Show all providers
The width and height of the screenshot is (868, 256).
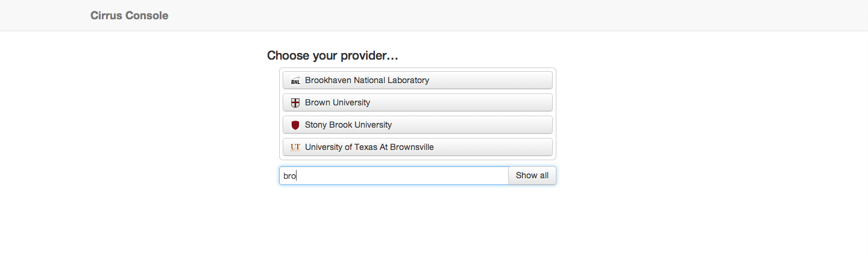tap(532, 176)
